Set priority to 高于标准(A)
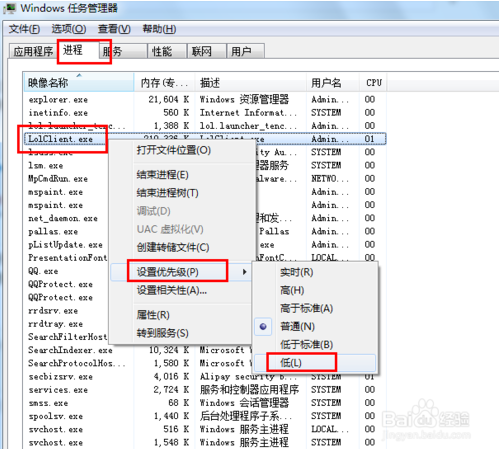 pyautogui.click(x=315, y=308)
